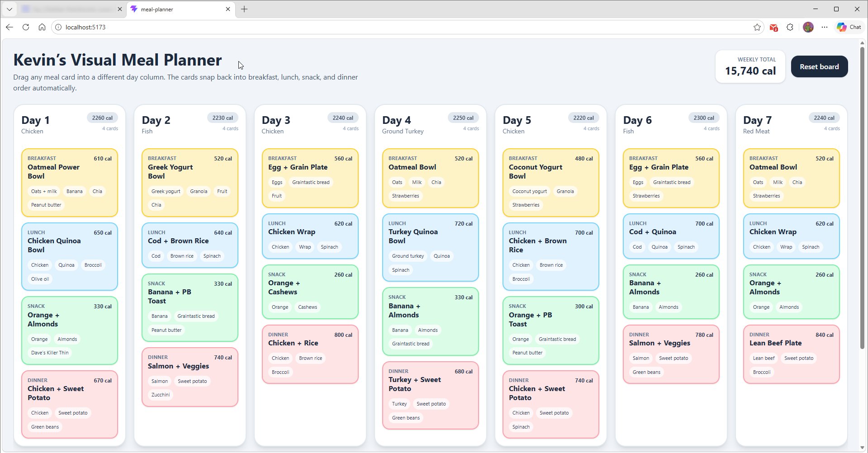
Task: Click the Coconut yogurt ingredient tag
Action: [x=530, y=191]
